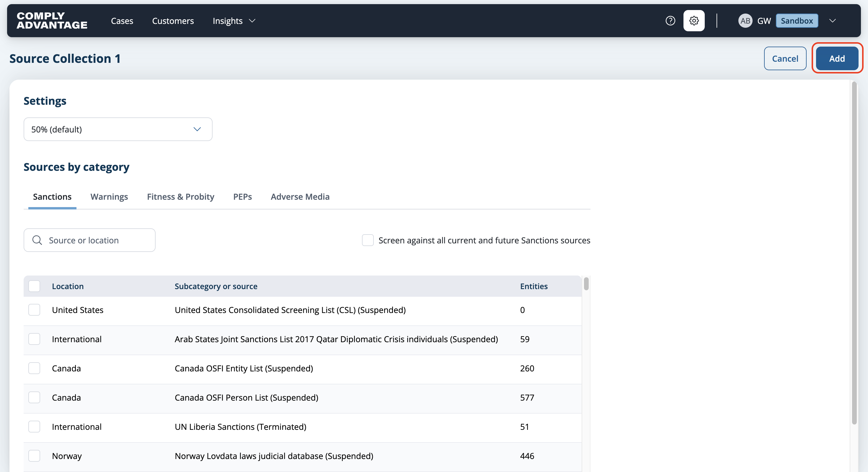Check the Arab States Joint Sanctions row checkbox

click(x=34, y=339)
